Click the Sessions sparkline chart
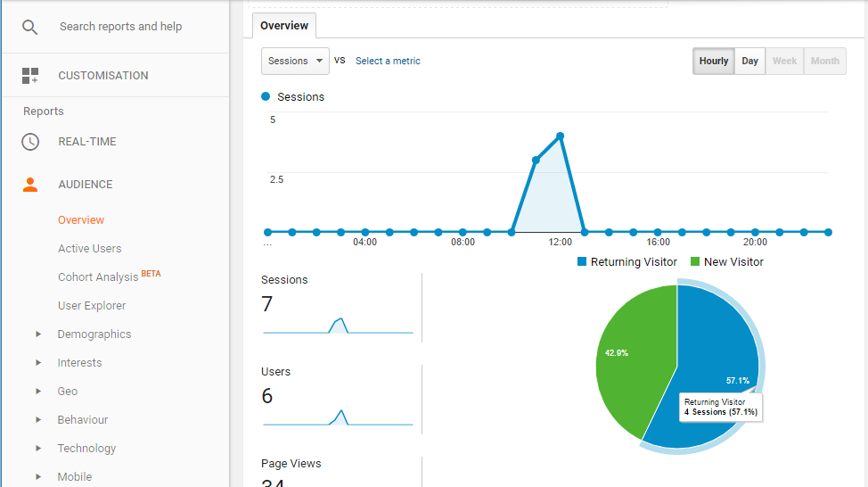The width and height of the screenshot is (868, 487). pos(338,326)
